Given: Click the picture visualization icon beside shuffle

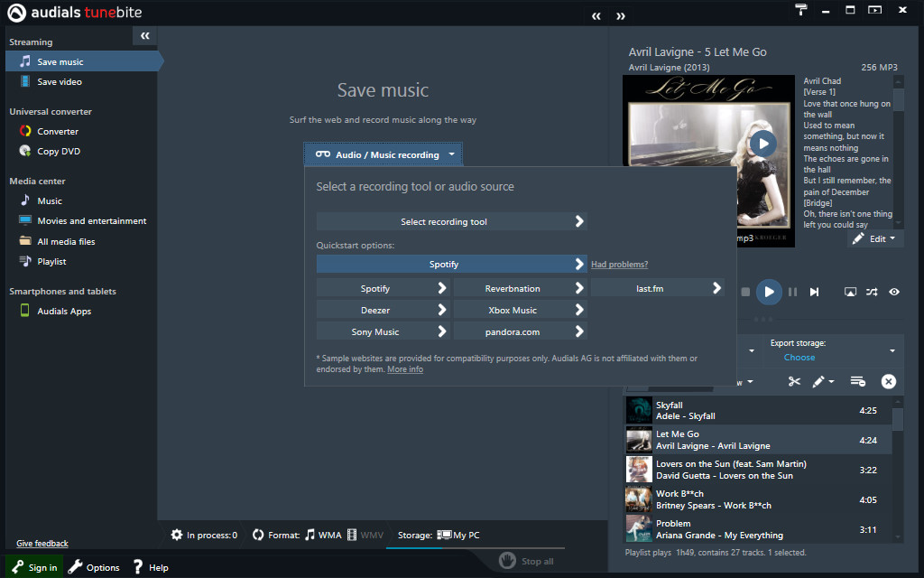Looking at the screenshot, I should tap(850, 292).
